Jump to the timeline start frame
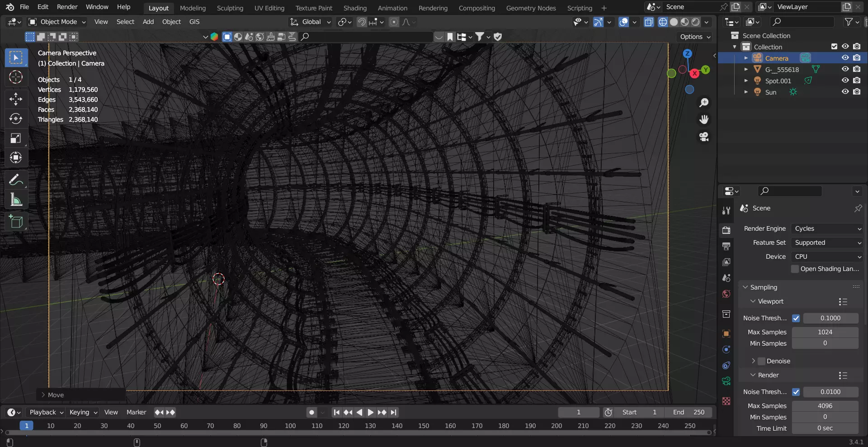 (336, 412)
